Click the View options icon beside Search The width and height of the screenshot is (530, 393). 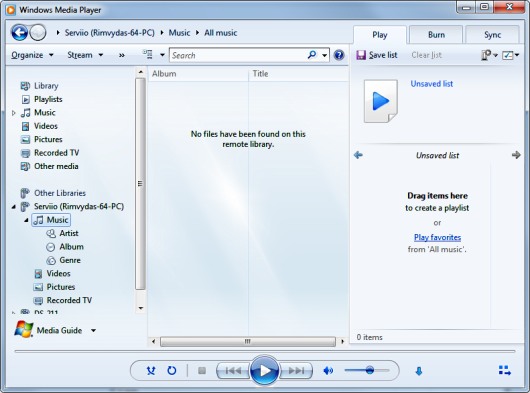point(147,55)
